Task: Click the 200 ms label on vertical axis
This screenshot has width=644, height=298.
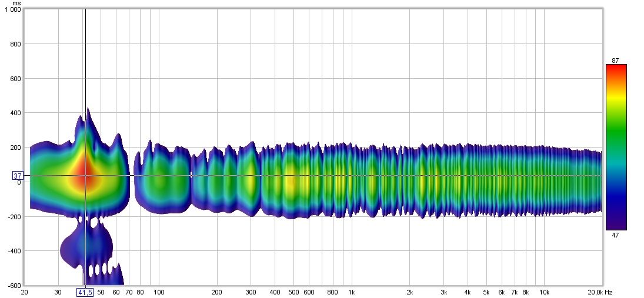Action: [16, 148]
